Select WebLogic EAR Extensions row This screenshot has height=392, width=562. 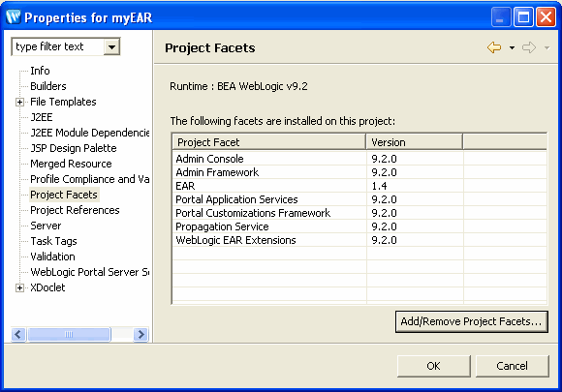359,240
